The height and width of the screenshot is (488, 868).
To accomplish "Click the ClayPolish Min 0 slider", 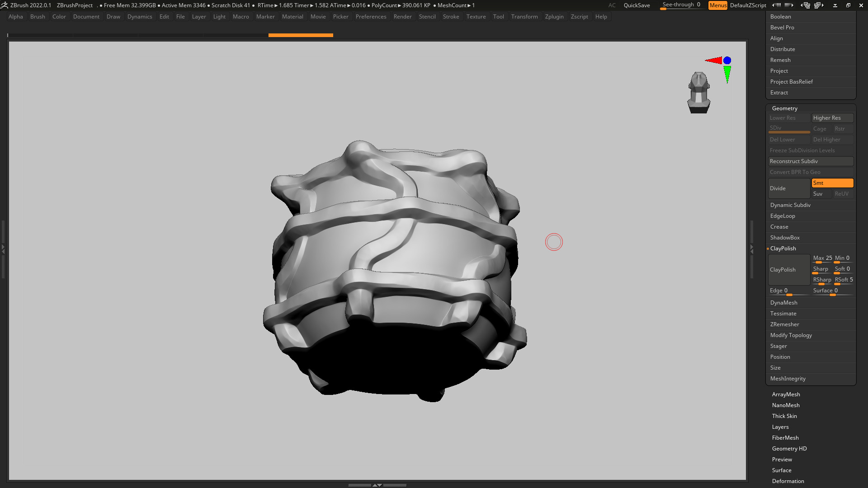I will pos(844,258).
